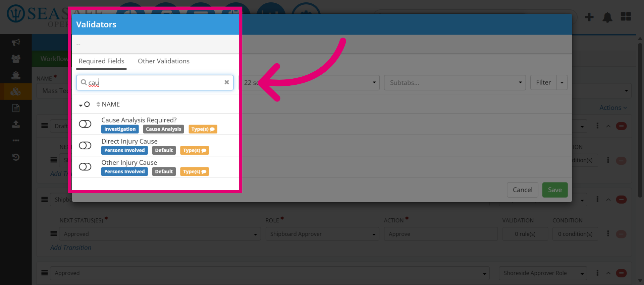Screen dimensions: 644x285
Task: Click the Approve action field
Action: coord(440,234)
